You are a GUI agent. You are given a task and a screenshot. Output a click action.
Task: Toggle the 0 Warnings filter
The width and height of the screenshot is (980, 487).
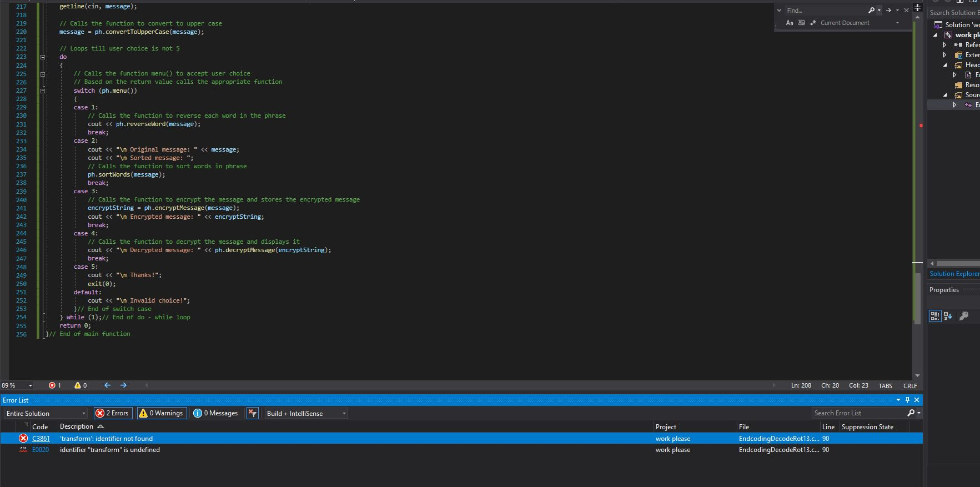pyautogui.click(x=161, y=413)
